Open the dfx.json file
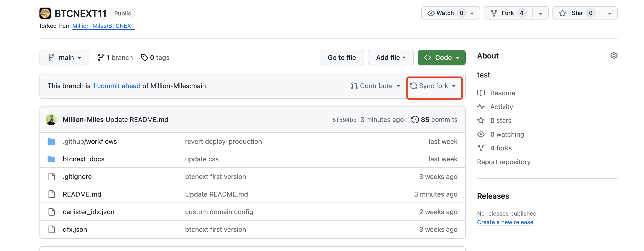 tap(75, 229)
